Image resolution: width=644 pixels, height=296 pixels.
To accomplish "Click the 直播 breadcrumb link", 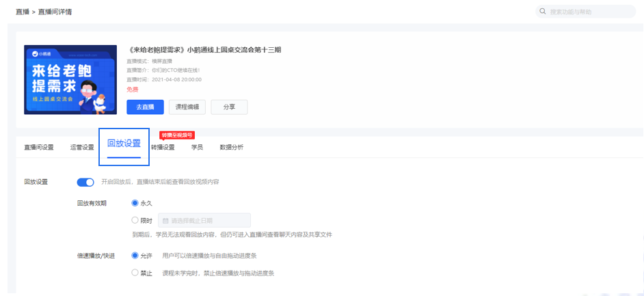I will (x=22, y=12).
